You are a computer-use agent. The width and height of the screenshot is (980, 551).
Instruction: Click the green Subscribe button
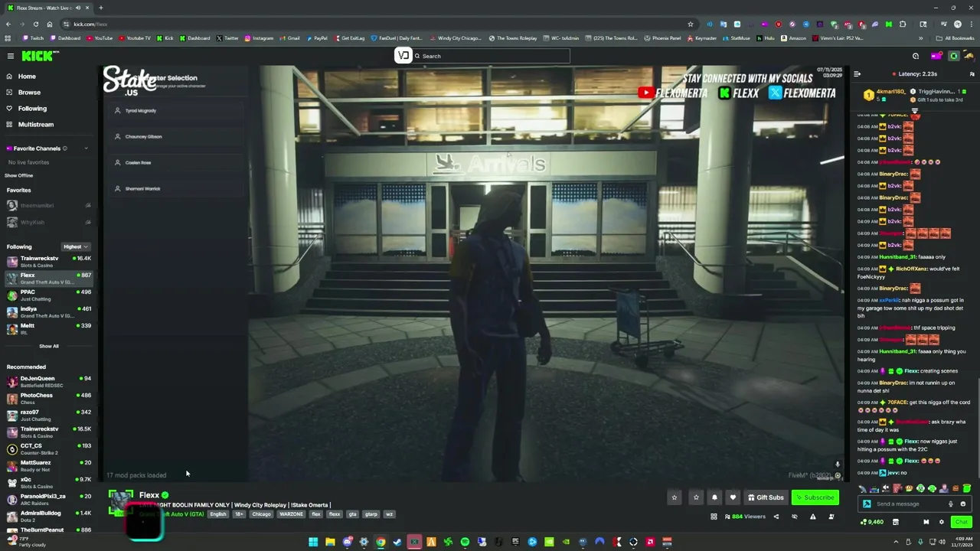pos(815,497)
